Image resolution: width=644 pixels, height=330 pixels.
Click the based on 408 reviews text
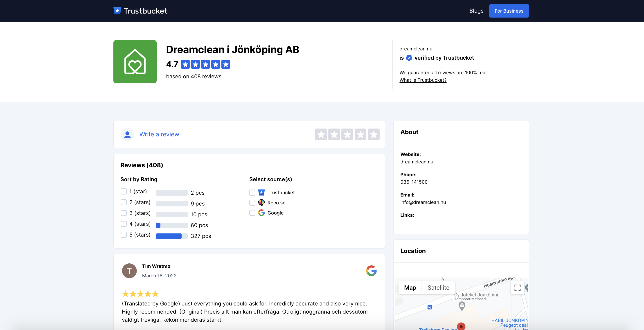(194, 77)
